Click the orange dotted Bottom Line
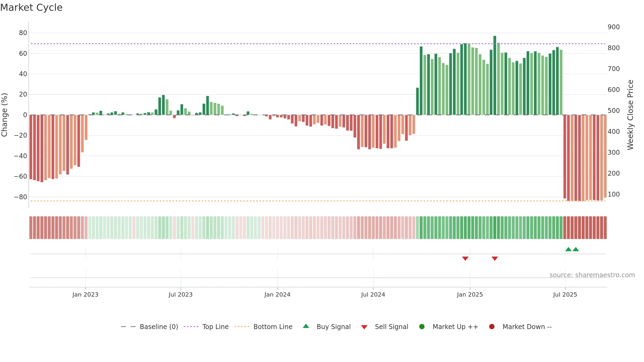This screenshot has width=644, height=362. click(x=318, y=201)
